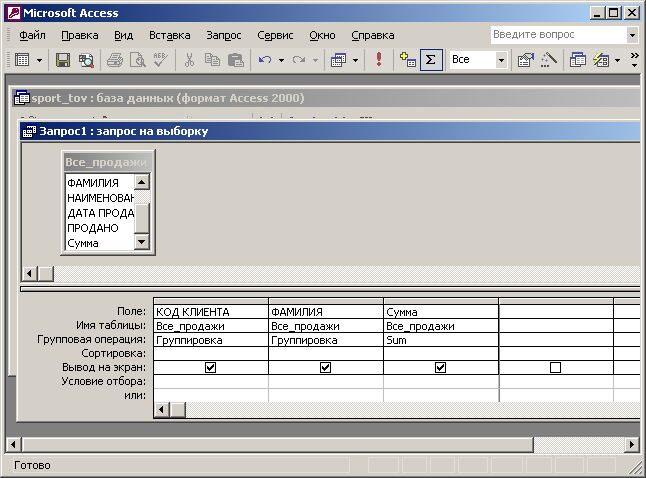The width and height of the screenshot is (646, 478).
Task: Uncheck show for КОД КЛИЕНТА column
Action: [211, 367]
